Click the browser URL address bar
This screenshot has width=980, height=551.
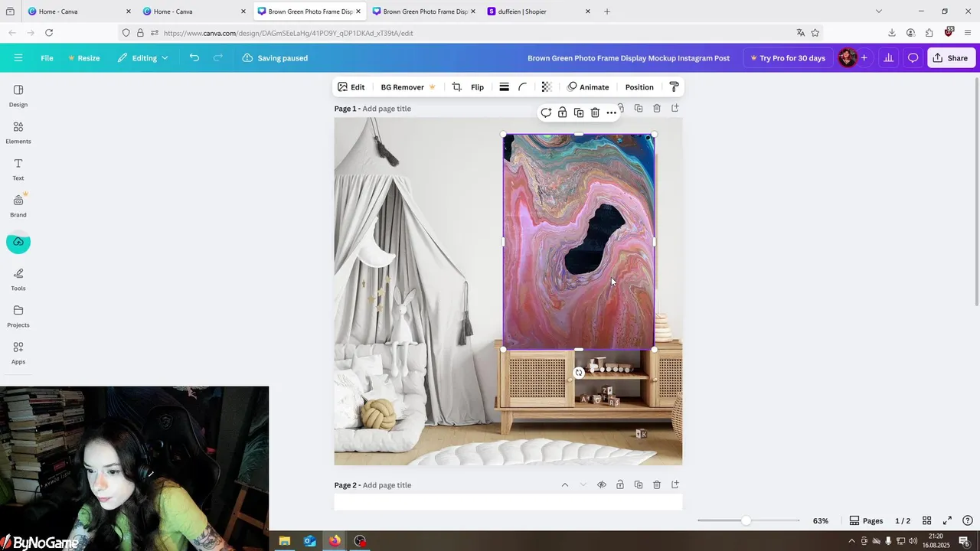pyautogui.click(x=475, y=33)
